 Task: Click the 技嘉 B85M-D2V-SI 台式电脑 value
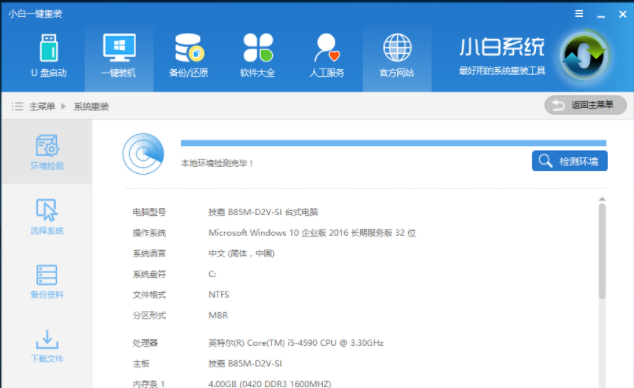click(x=263, y=212)
